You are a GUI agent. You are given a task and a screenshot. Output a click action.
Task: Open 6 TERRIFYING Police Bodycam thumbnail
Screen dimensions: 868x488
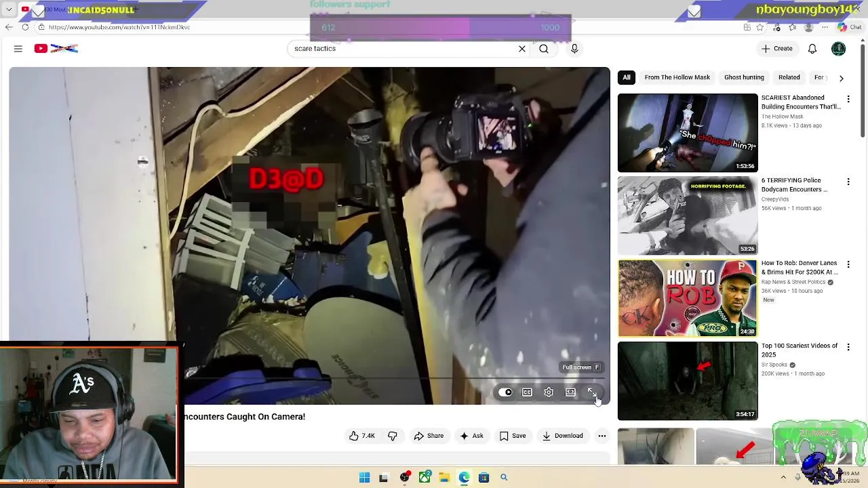point(688,216)
